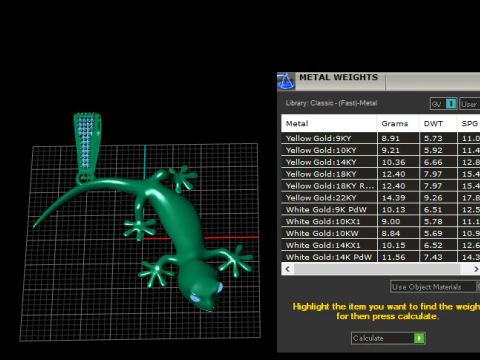Click the SPG column header
Screen dimensions: 480x360
[469, 123]
